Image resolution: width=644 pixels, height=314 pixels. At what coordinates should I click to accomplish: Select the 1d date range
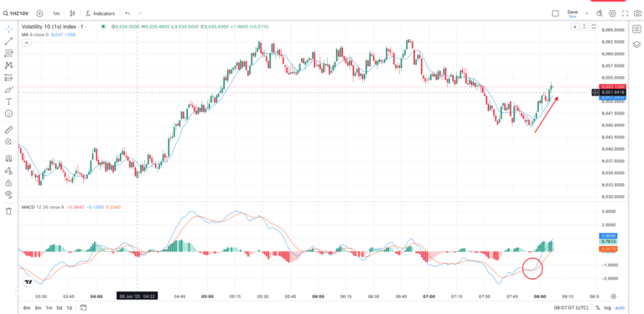click(70, 308)
